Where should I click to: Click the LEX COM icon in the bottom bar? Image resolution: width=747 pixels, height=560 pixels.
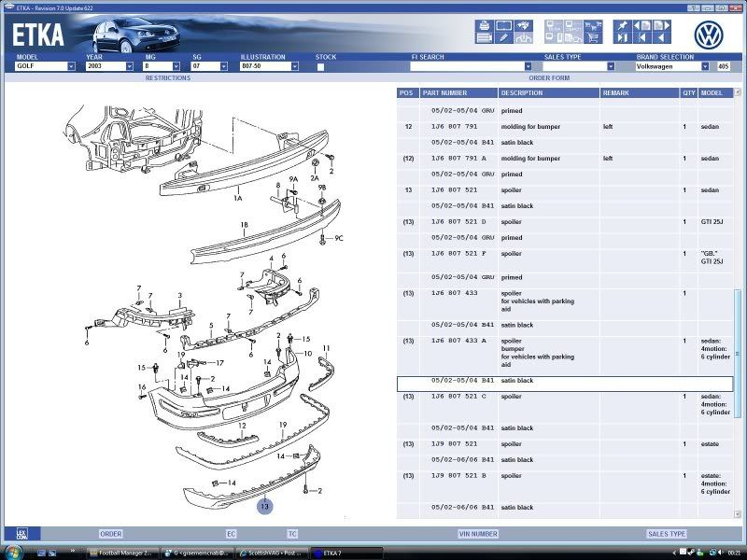pyautogui.click(x=21, y=534)
